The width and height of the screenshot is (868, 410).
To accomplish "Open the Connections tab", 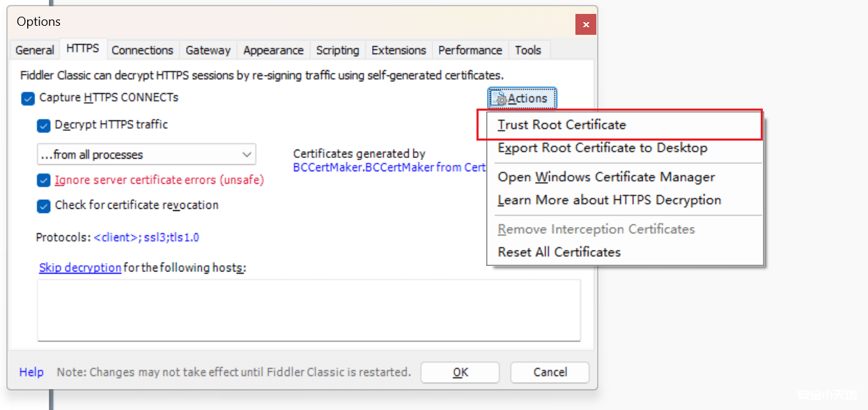I will coord(142,50).
